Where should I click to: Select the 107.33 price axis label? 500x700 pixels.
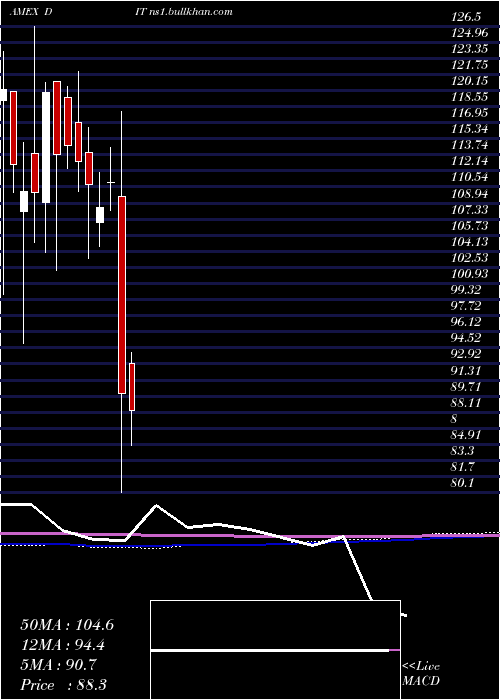pos(469,210)
